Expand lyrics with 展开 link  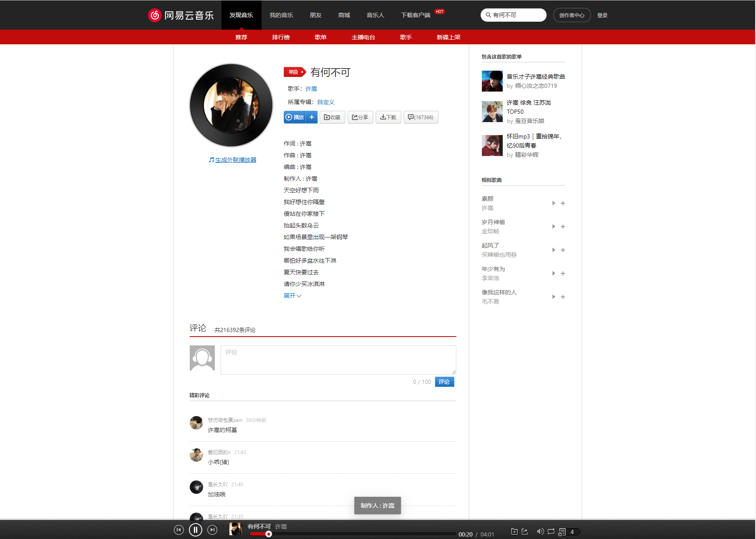click(292, 296)
